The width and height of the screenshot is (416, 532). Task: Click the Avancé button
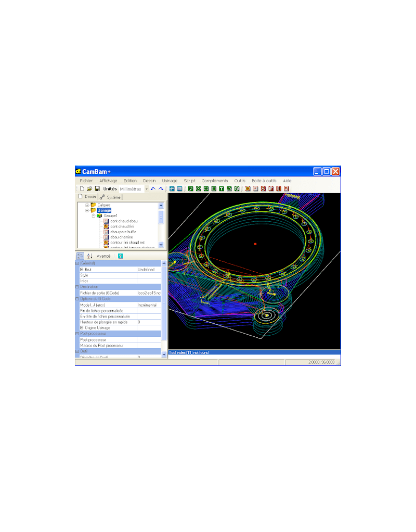tap(103, 256)
